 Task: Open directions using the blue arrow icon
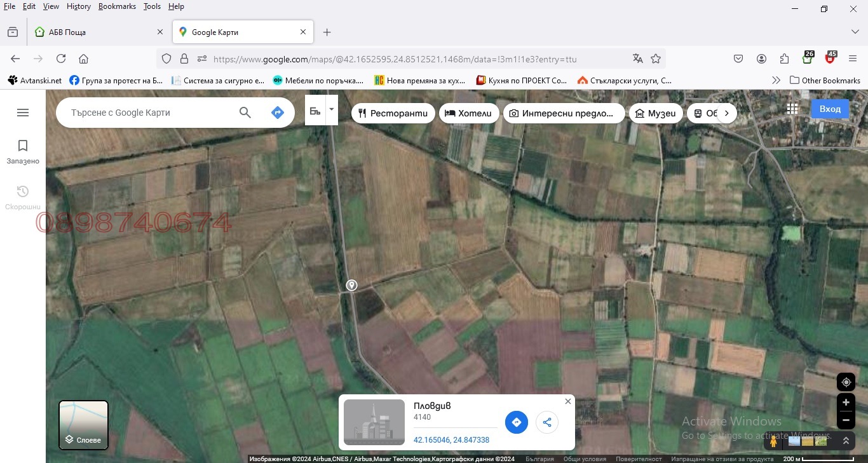coord(277,113)
